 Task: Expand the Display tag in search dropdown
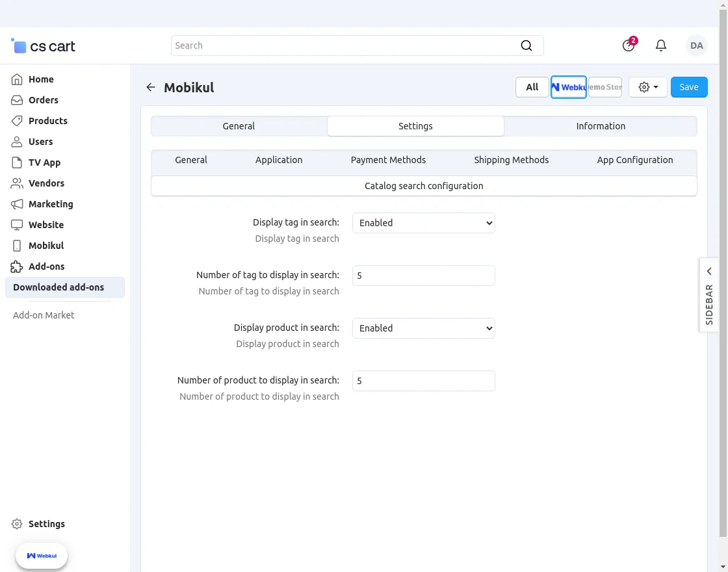tap(423, 223)
